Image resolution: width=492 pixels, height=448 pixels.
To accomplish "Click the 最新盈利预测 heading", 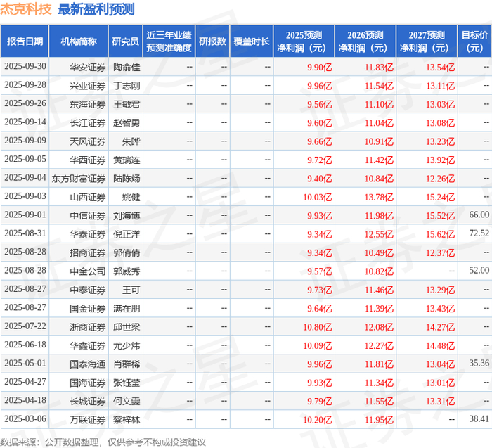I will [96, 9].
